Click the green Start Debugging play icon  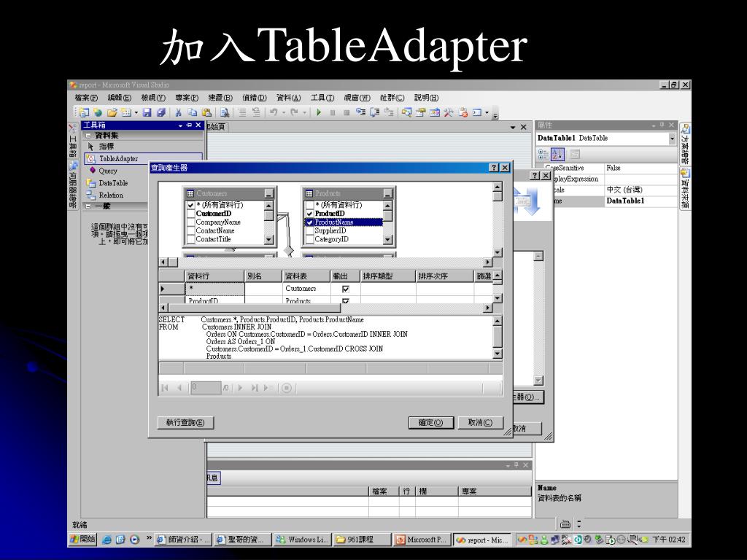tap(319, 112)
